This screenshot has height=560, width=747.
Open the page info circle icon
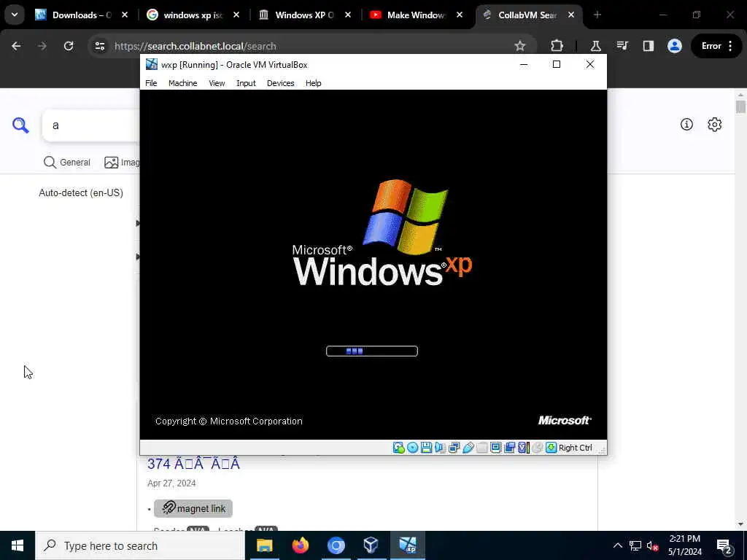click(x=686, y=124)
